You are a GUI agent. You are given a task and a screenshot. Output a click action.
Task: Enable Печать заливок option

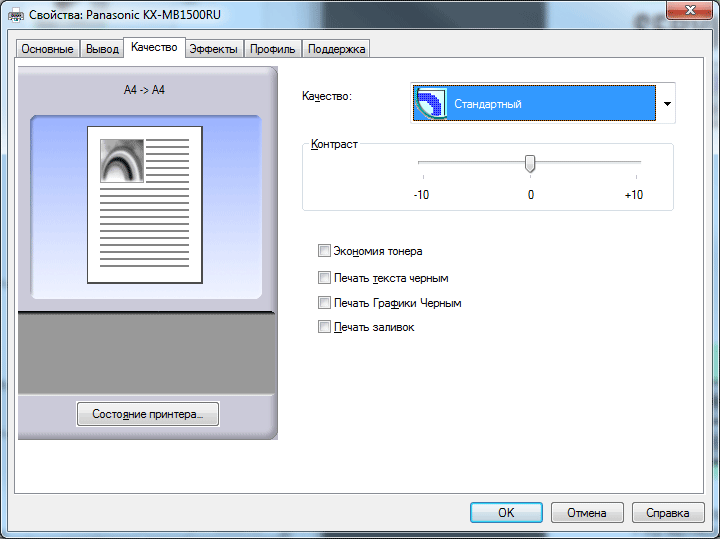pos(324,327)
